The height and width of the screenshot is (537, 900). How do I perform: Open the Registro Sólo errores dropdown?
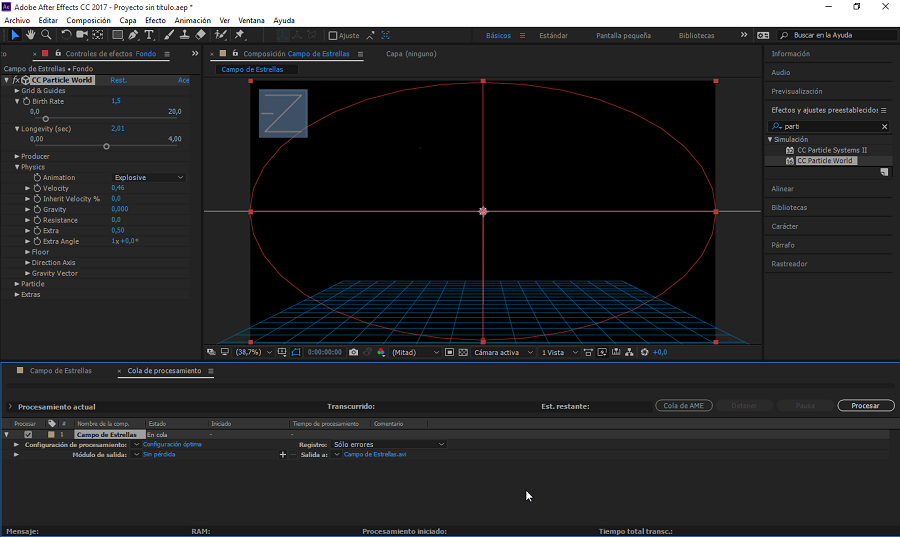click(389, 445)
